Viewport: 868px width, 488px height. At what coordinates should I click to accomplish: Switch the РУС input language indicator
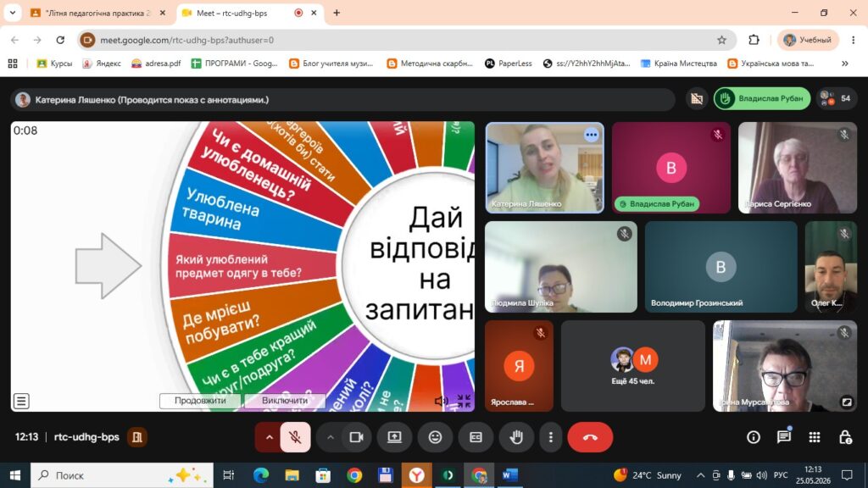pos(781,475)
